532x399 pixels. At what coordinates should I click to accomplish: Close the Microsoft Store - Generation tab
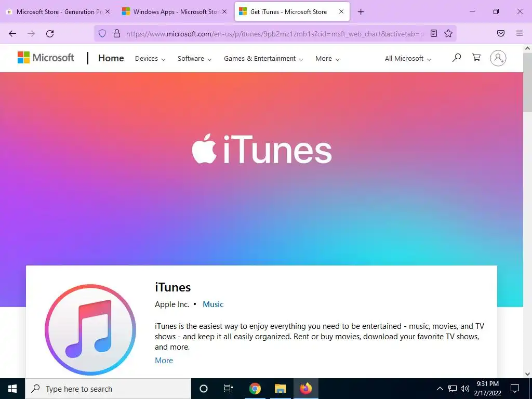[x=108, y=11]
